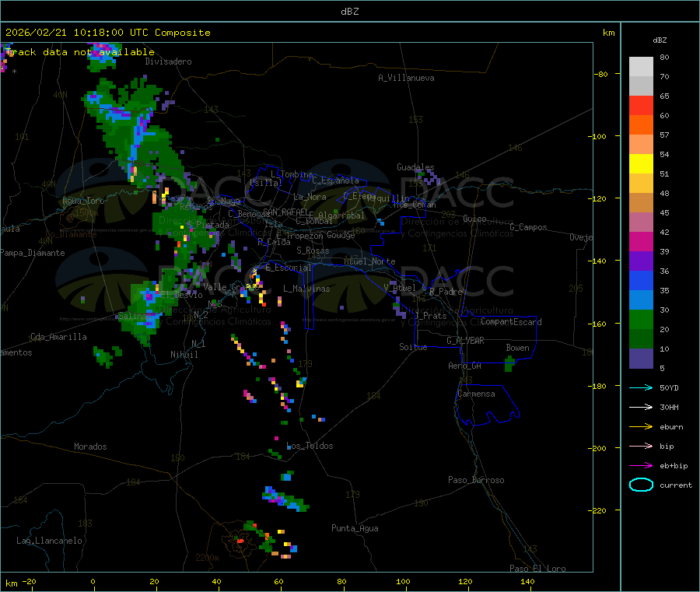Click the G_Campos place label
The height and width of the screenshot is (592, 700).
click(x=528, y=227)
